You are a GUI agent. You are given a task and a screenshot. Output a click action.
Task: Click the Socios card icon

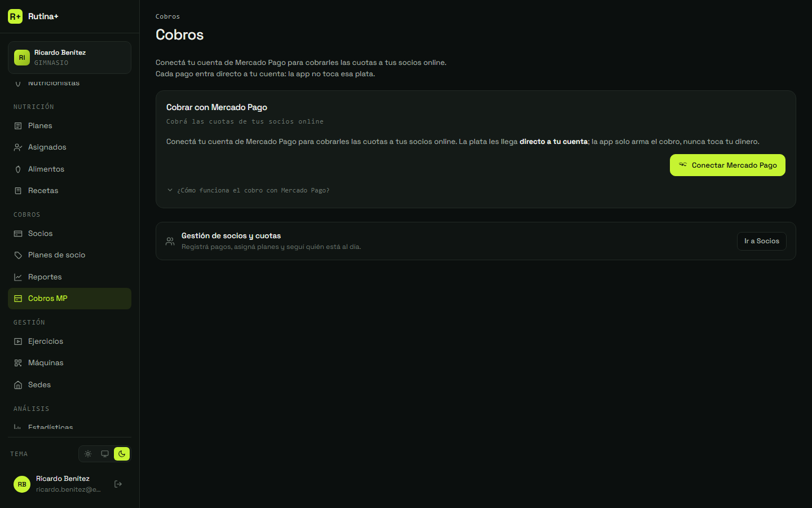[18, 234]
